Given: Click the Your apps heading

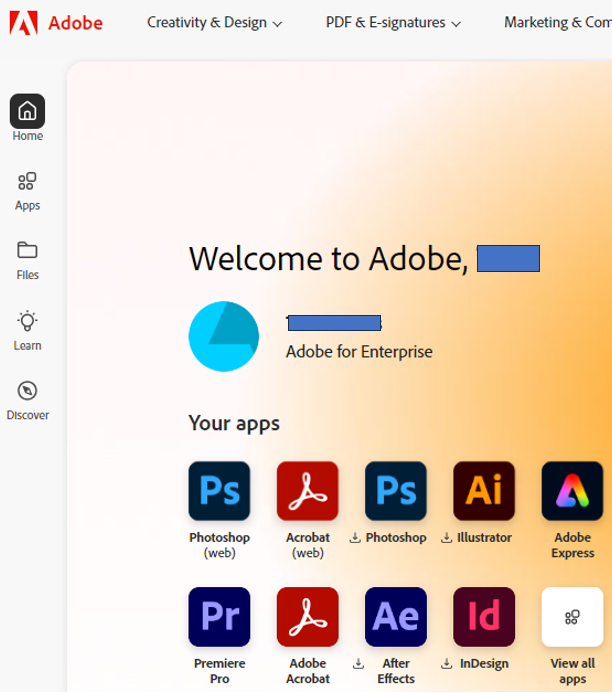Looking at the screenshot, I should (234, 423).
